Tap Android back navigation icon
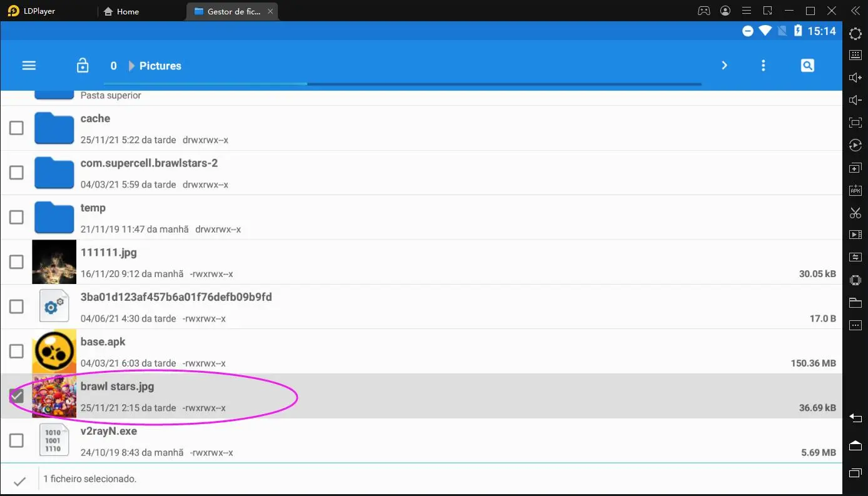868x496 pixels. pos(855,417)
